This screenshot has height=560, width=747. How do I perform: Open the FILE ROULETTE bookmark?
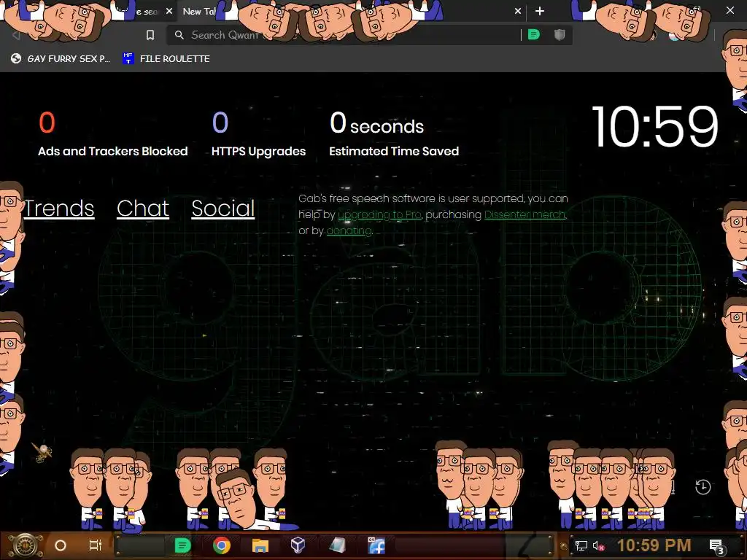click(166, 58)
